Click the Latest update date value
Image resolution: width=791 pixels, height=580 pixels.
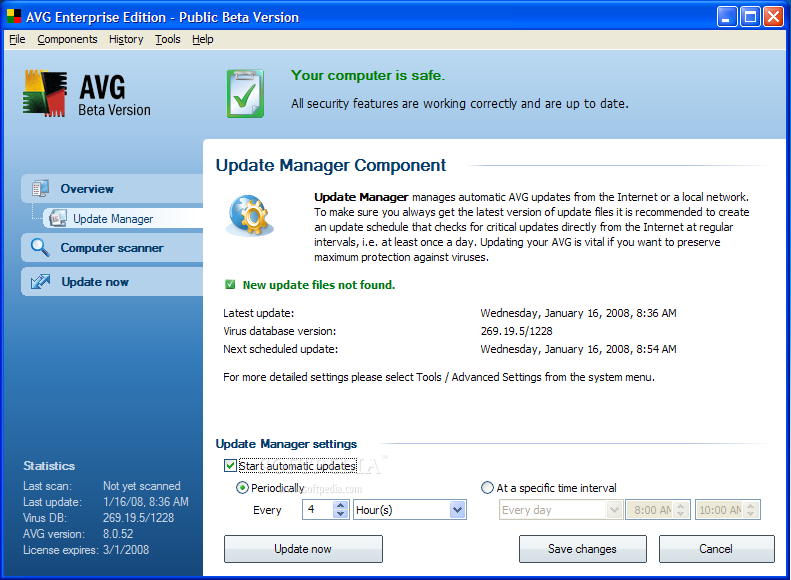(579, 313)
